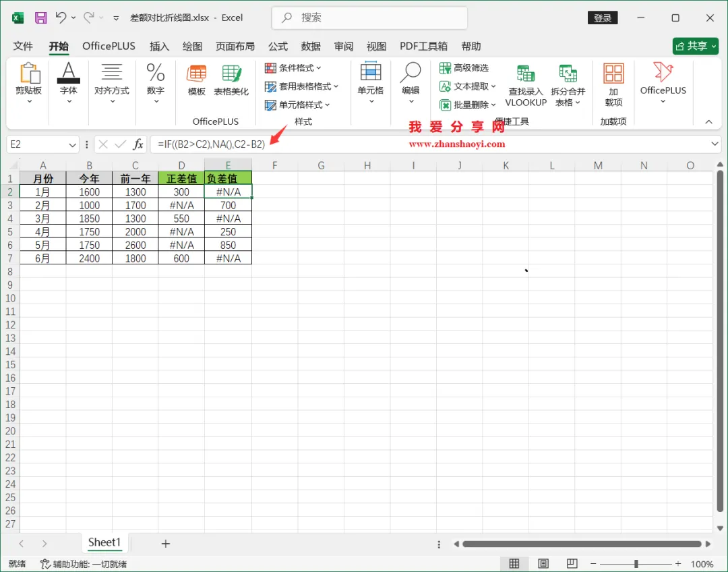Switch to the 插入 Insert tab
This screenshot has width=728, height=572.
pyautogui.click(x=159, y=46)
